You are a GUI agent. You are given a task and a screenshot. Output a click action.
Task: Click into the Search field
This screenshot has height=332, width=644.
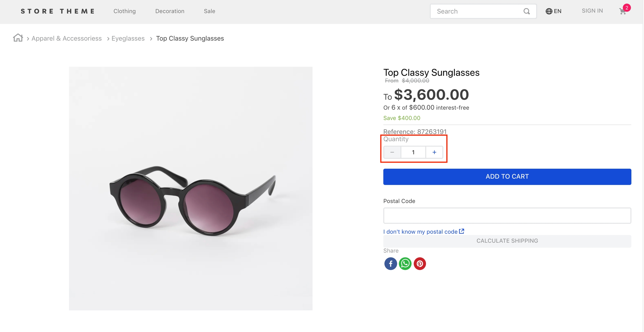[478, 11]
